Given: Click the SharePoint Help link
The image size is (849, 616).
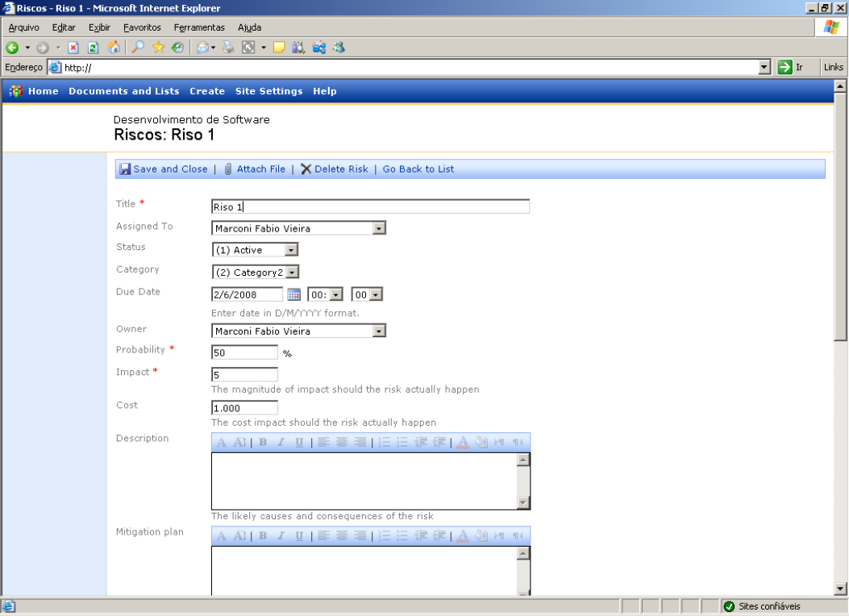Looking at the screenshot, I should (325, 91).
